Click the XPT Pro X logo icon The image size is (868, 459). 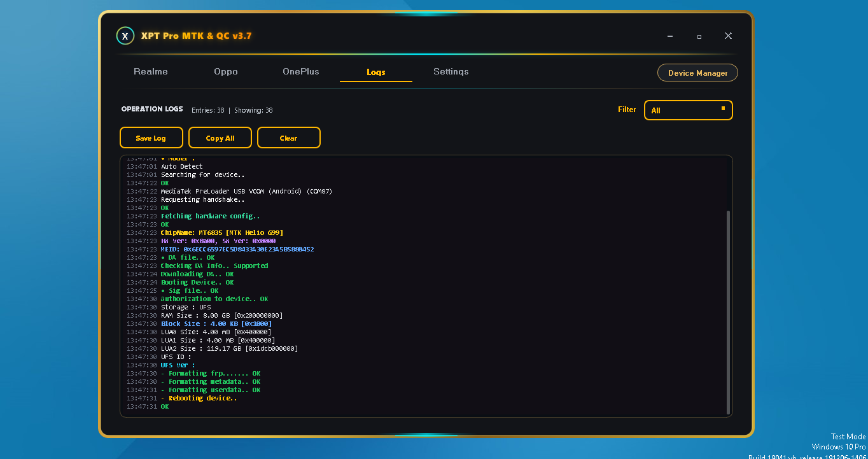pos(125,36)
